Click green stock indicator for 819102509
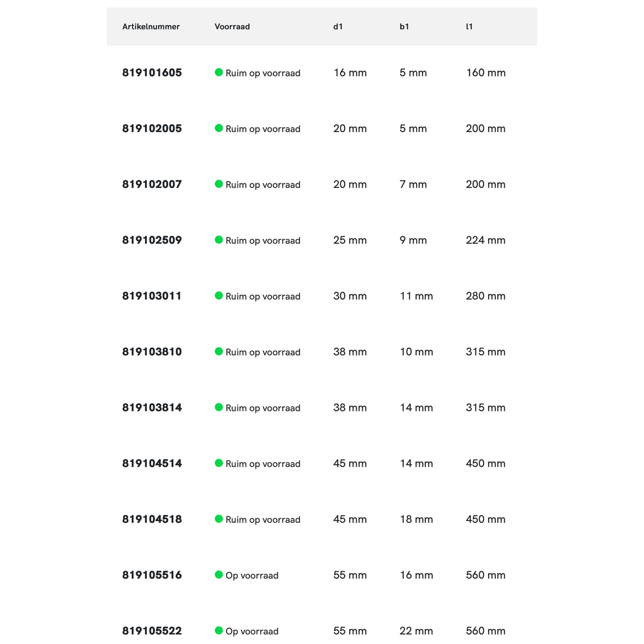 [x=219, y=240]
